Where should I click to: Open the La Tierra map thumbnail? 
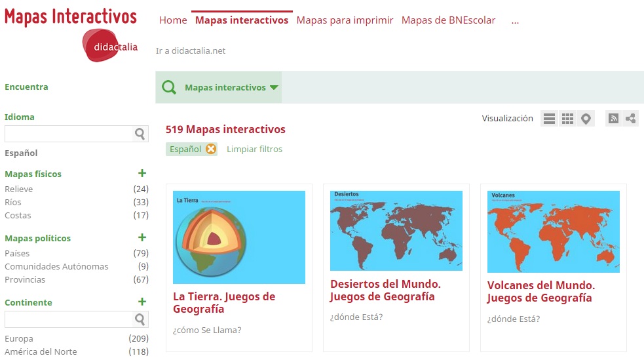pos(239,237)
